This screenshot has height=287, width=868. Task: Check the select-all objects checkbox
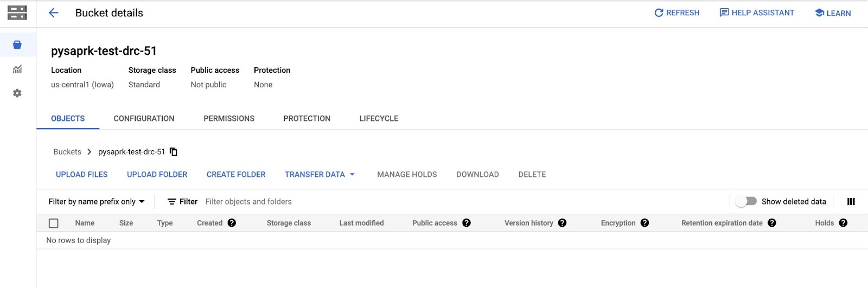click(54, 223)
